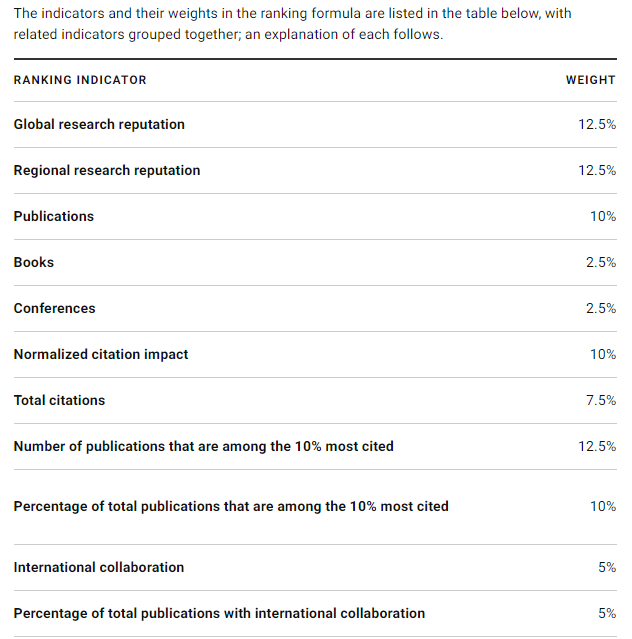Click the 7.5% weight for Total citations

click(x=600, y=401)
